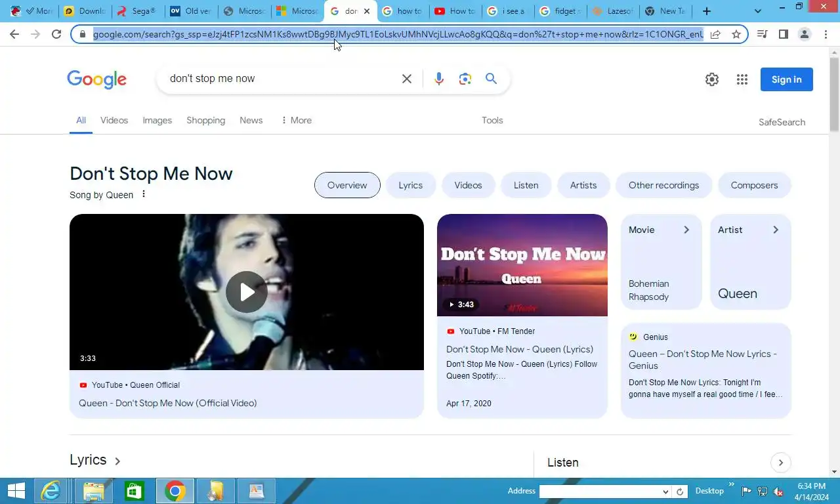Clear the search box with the X
This screenshot has height=504, width=840.
pos(407,79)
